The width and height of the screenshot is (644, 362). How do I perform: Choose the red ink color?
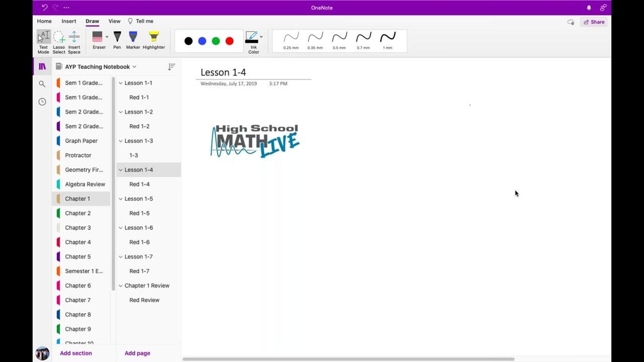(229, 41)
